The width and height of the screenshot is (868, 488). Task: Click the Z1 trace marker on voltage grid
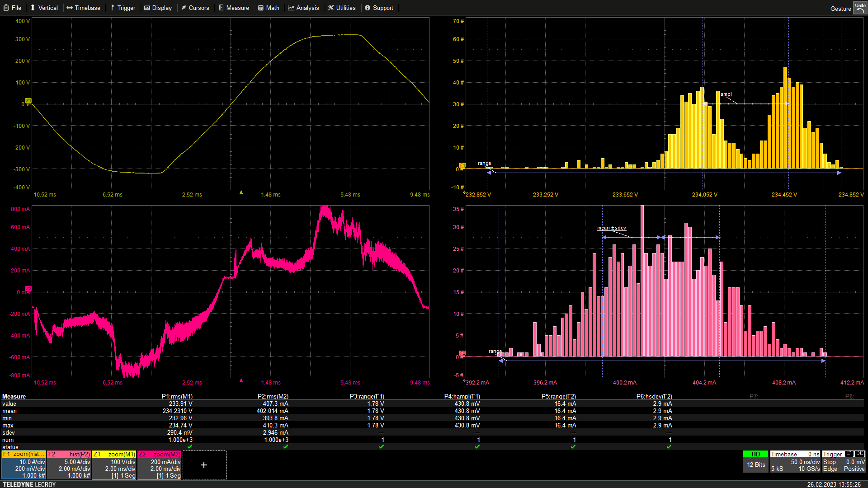28,100
